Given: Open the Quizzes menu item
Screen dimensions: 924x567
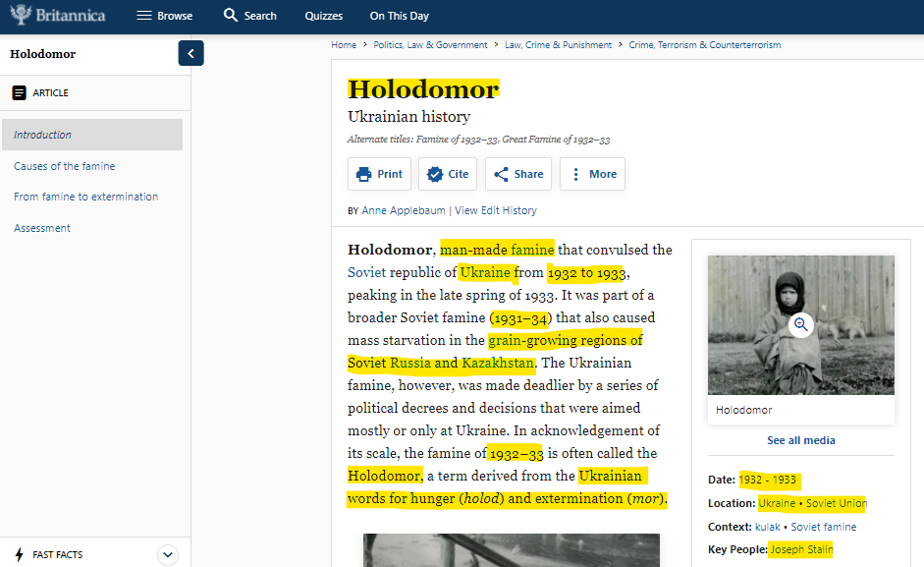Looking at the screenshot, I should 323,16.
